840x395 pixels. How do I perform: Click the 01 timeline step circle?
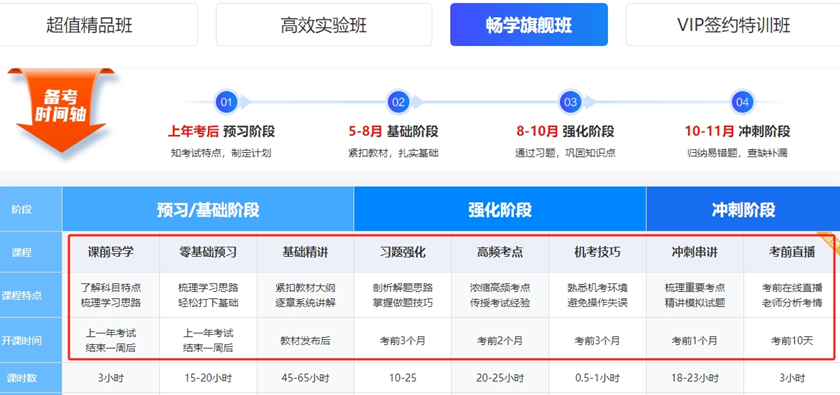tap(226, 102)
